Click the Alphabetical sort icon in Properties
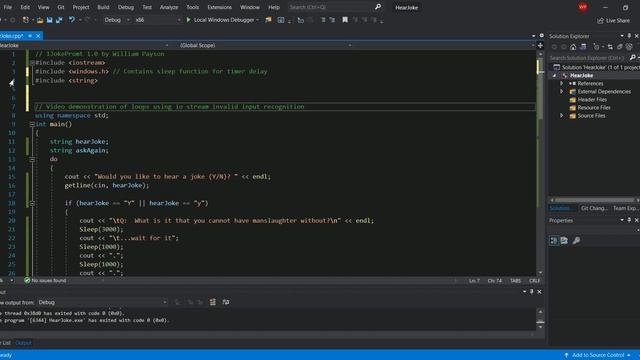The height and width of the screenshot is (360, 640). (564, 240)
